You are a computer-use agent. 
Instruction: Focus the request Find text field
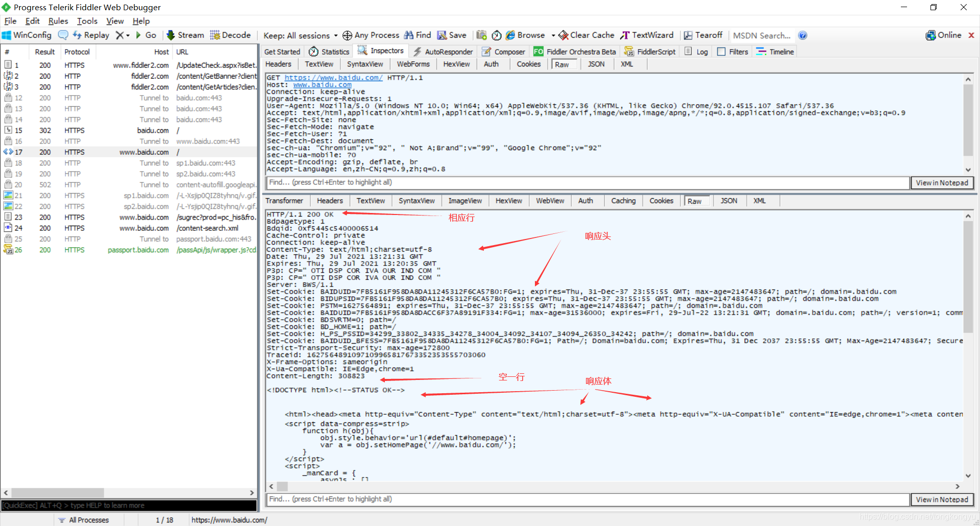587,182
